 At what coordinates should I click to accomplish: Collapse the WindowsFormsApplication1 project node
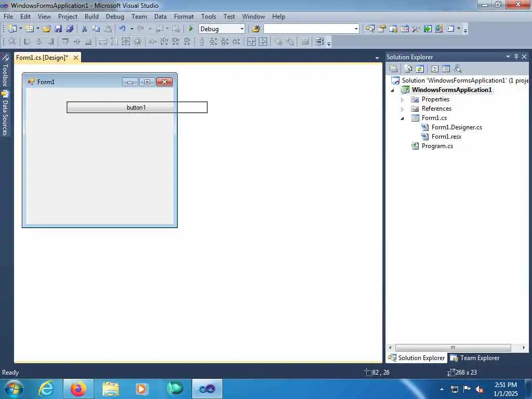pyautogui.click(x=393, y=90)
